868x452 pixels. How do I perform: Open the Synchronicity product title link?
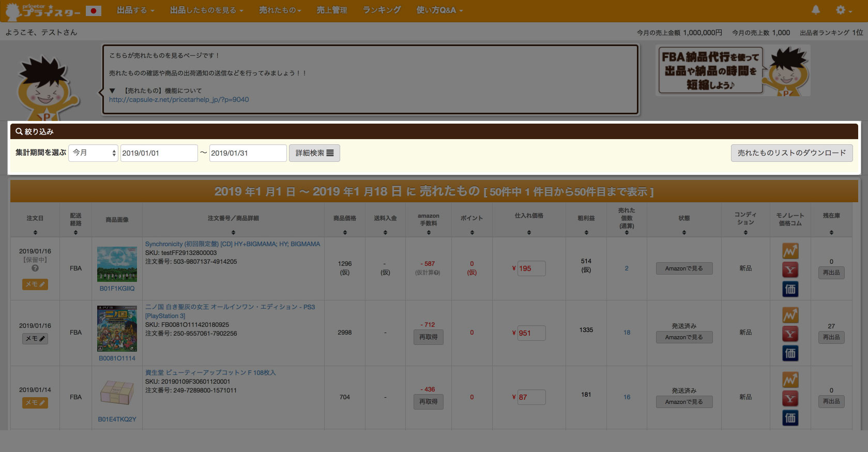point(233,244)
